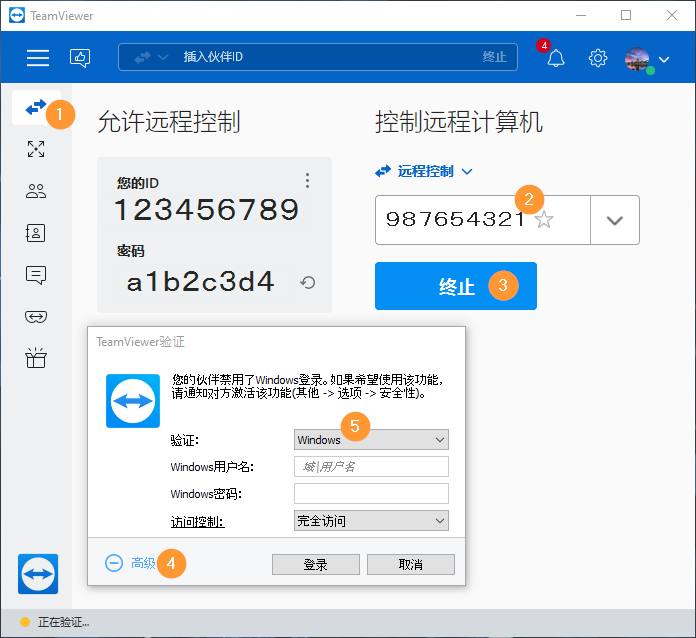Click the partner ID search field in header

pyautogui.click(x=318, y=57)
